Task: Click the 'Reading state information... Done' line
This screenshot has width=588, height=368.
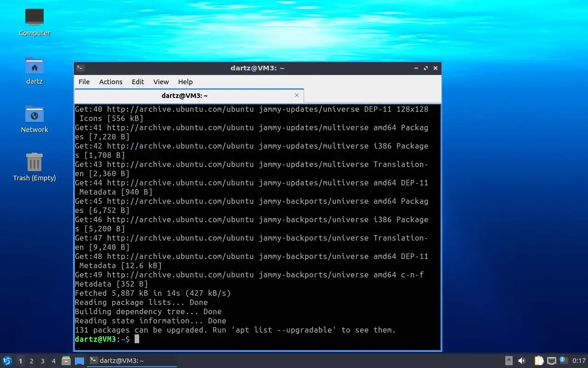Action: (x=151, y=321)
